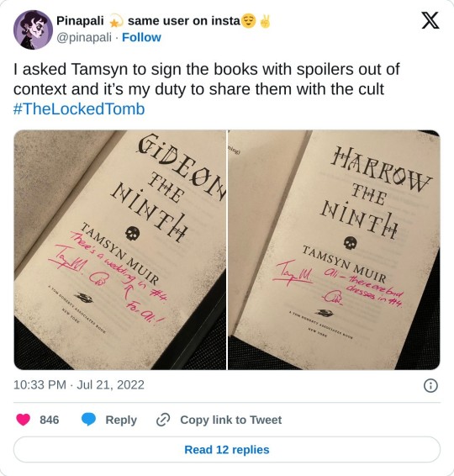
Task: Open the X logo link
Action: pyautogui.click(x=430, y=20)
